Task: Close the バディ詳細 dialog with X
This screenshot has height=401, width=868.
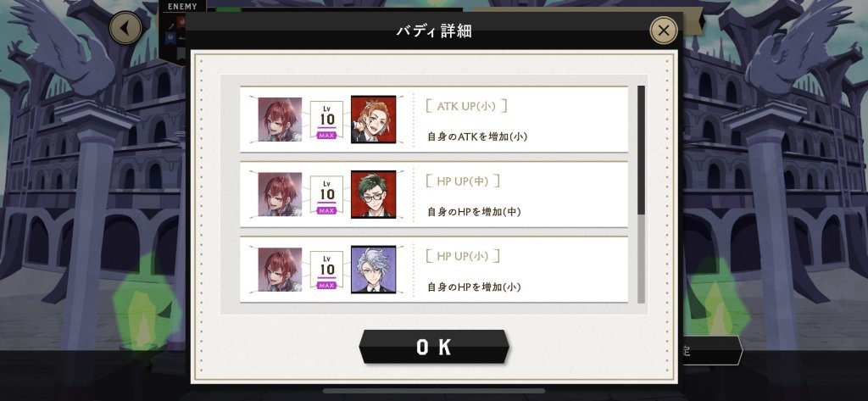Action: point(663,30)
